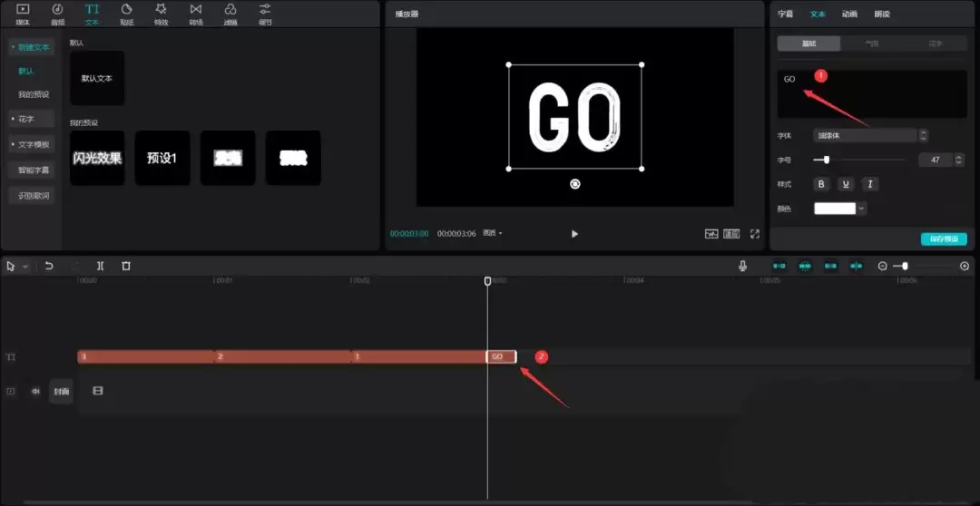Open the 转场 transitions panel
Viewport: 980px width, 506px height.
coord(195,13)
